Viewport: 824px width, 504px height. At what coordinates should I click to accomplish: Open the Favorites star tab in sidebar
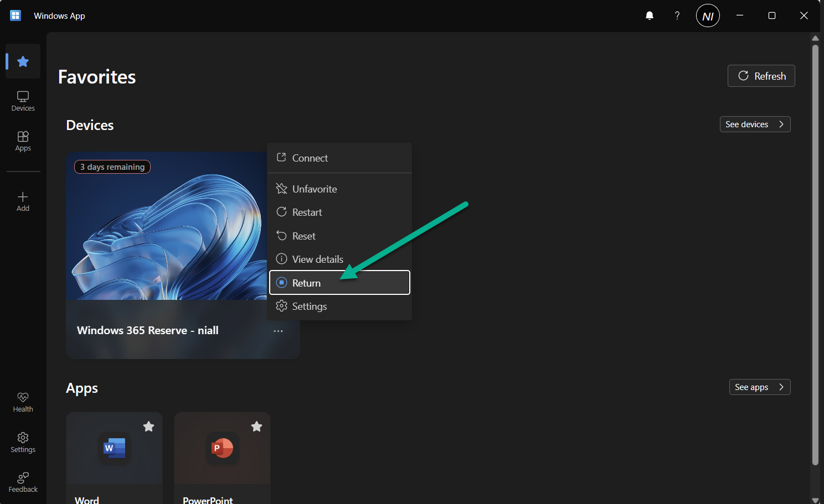click(x=23, y=61)
